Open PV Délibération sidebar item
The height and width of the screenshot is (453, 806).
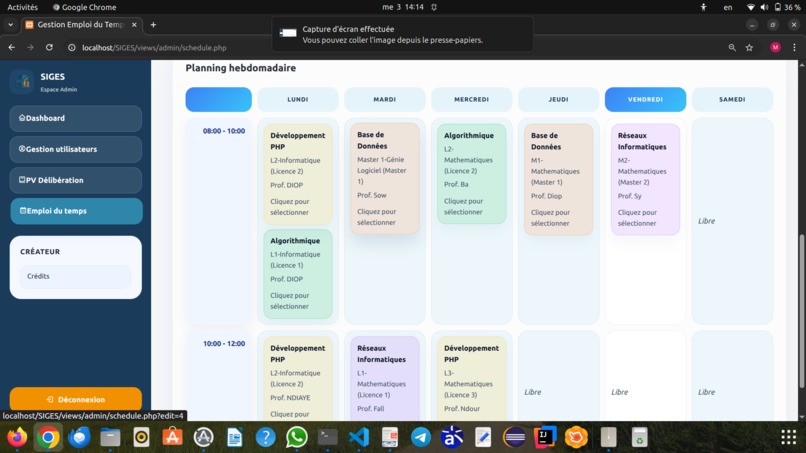[x=76, y=180]
